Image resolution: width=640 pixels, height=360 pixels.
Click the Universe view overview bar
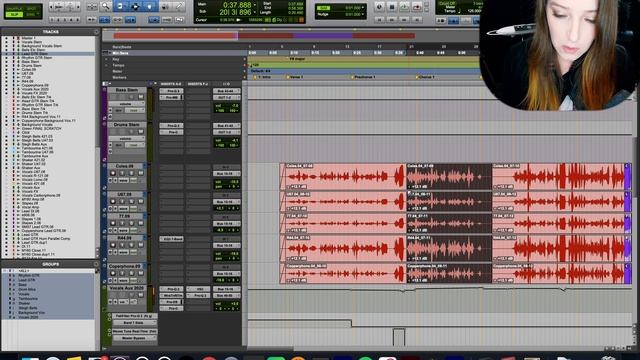point(290,36)
